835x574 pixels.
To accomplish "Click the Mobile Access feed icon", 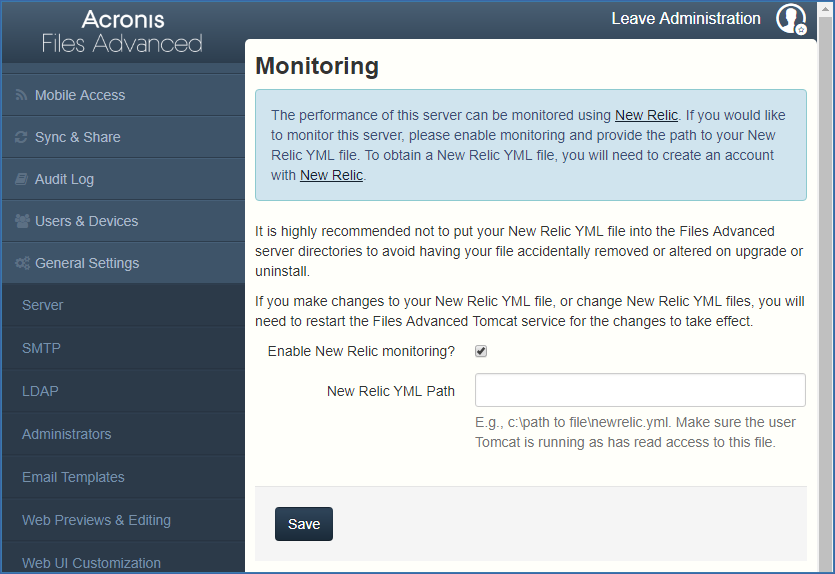I will [x=21, y=95].
